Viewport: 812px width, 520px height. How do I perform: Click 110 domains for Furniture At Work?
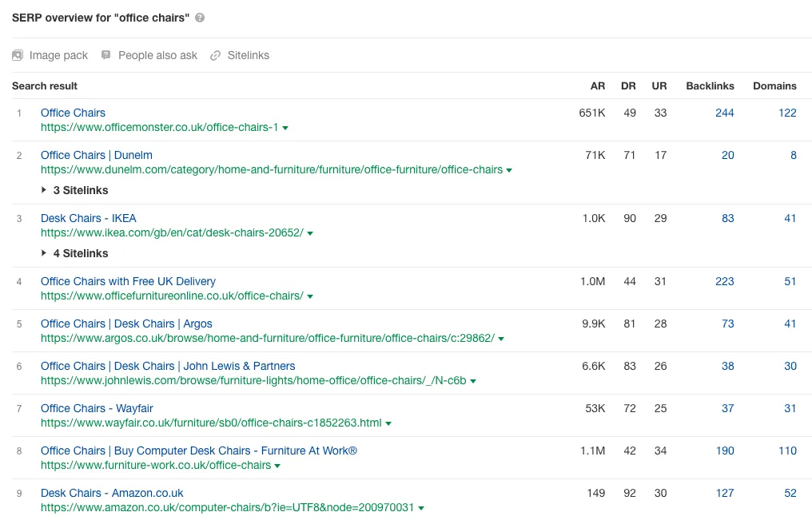(x=786, y=451)
